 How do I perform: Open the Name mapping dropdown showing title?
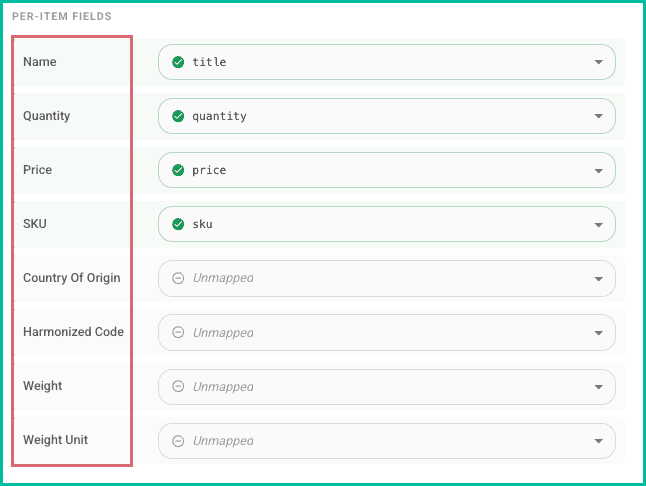(x=386, y=62)
